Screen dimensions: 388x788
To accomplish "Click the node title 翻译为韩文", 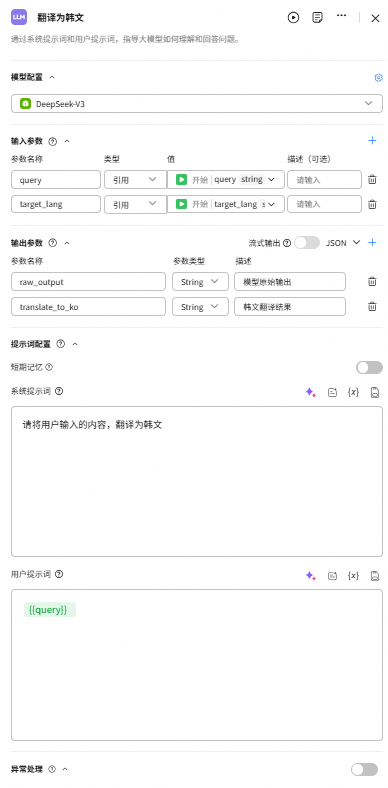I will (x=60, y=18).
